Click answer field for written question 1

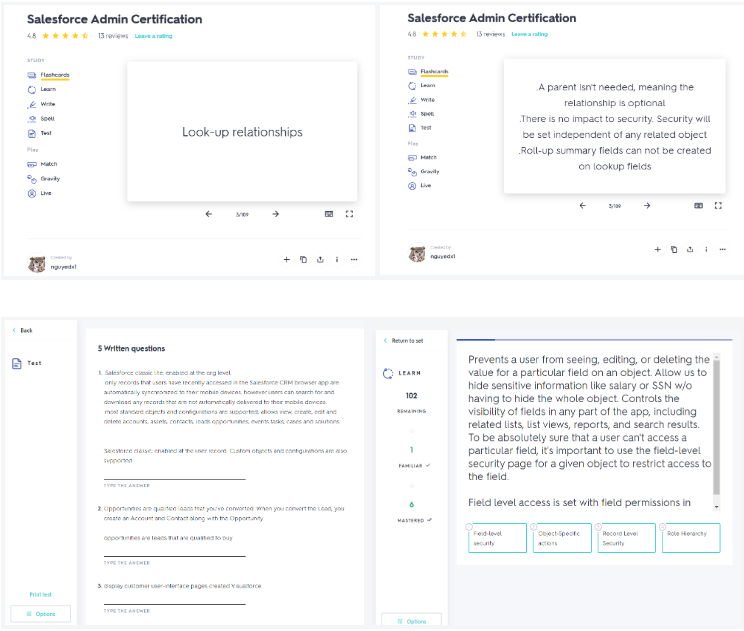(x=175, y=476)
